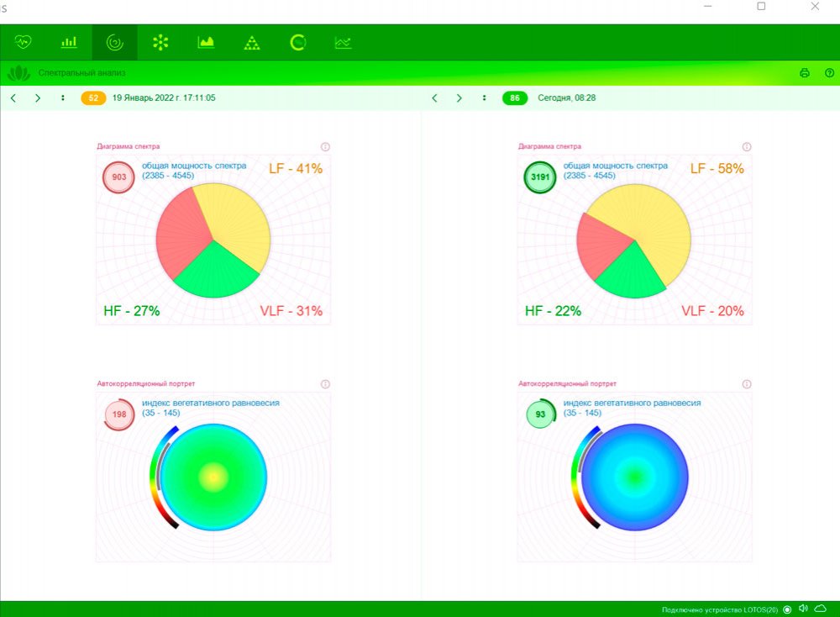Open the help question mark icon
This screenshot has width=840, height=617.
829,73
